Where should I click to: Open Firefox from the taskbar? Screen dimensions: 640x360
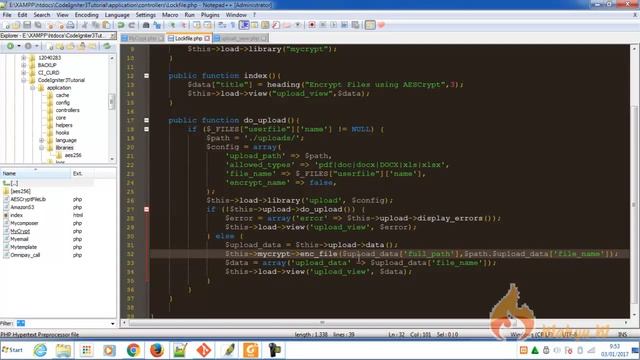[157, 350]
